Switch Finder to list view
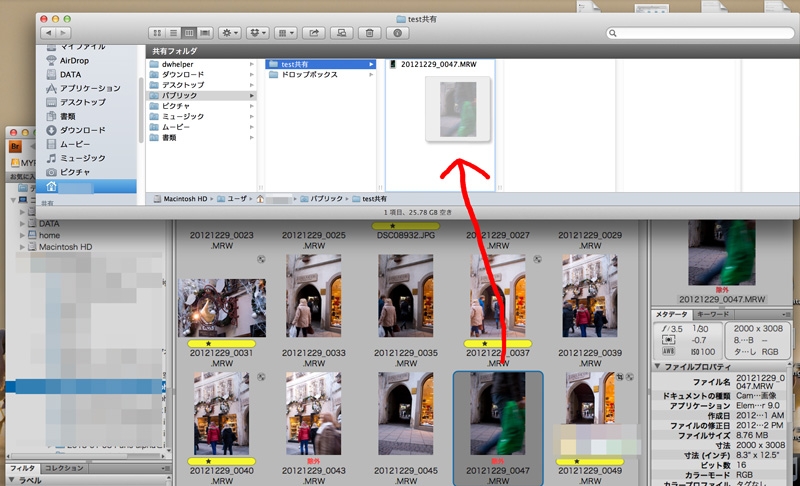 click(171, 33)
